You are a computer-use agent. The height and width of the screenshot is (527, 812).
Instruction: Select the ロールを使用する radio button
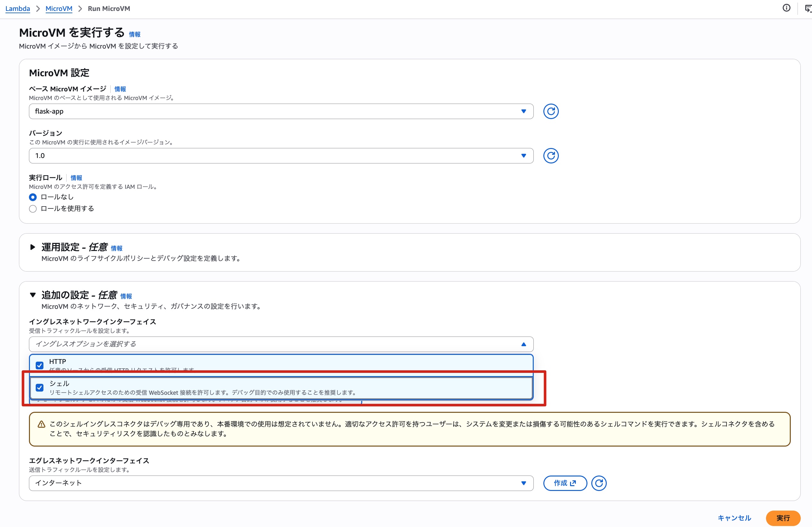33,209
